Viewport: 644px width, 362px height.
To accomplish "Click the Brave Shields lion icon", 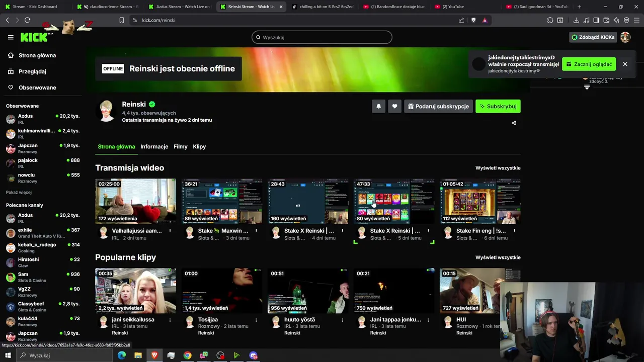I will (x=473, y=20).
